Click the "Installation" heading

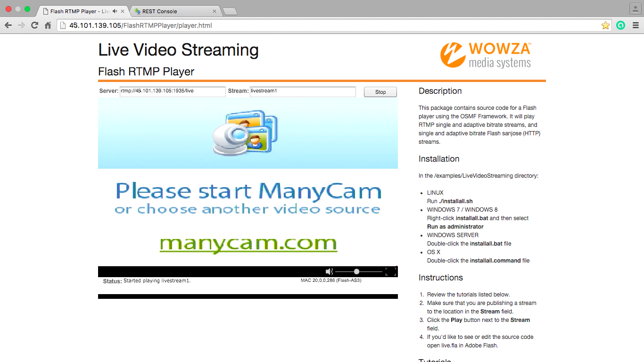click(439, 159)
